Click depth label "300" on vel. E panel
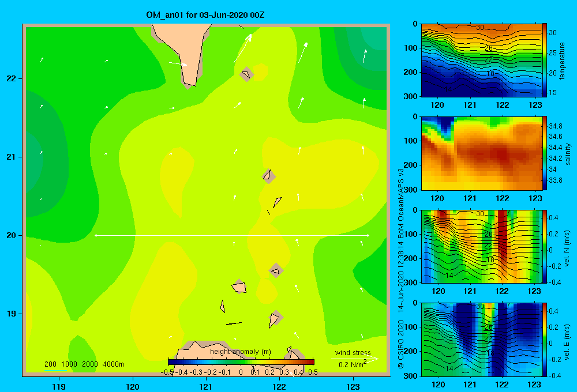Image resolution: width=577 pixels, height=392 pixels. click(x=410, y=375)
